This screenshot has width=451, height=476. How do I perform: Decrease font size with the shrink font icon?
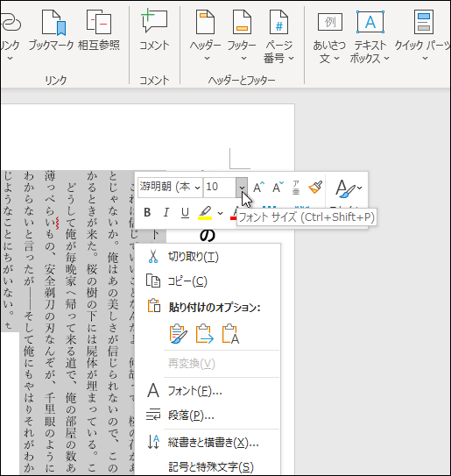278,188
